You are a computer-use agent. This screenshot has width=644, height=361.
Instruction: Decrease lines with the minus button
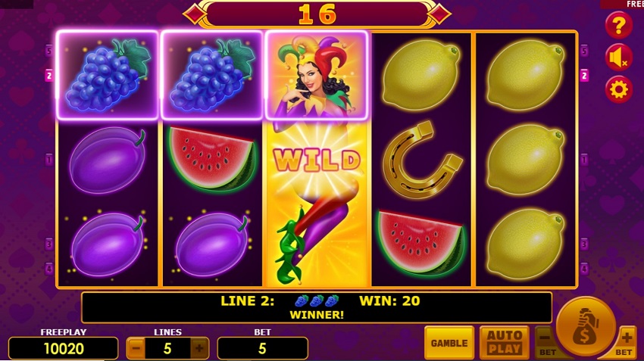click(x=136, y=349)
